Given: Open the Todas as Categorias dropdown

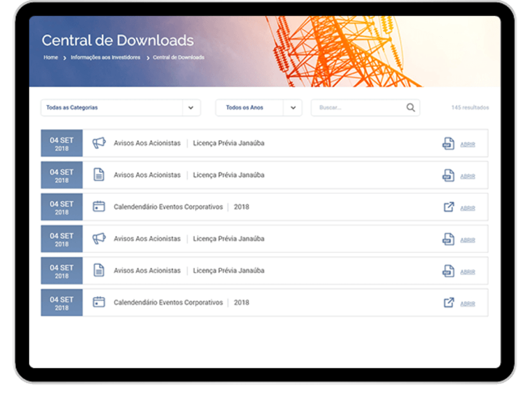Looking at the screenshot, I should point(112,107).
